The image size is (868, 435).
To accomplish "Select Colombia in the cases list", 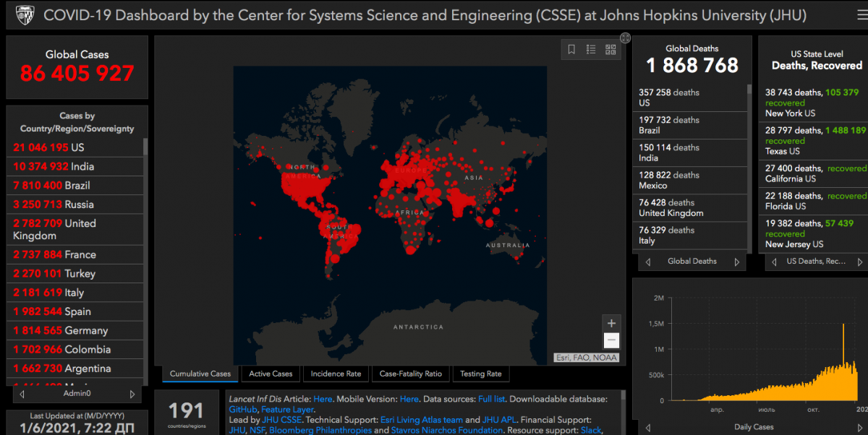I will 75,349.
